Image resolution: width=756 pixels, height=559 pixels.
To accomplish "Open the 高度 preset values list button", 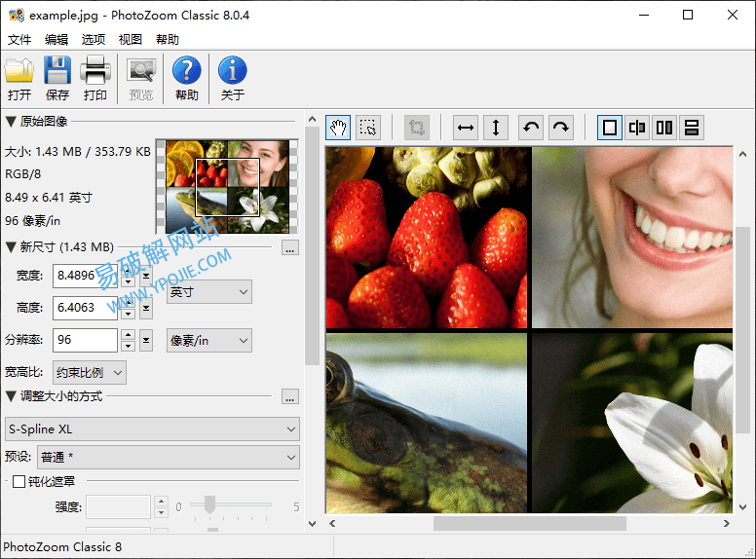I will [x=146, y=308].
